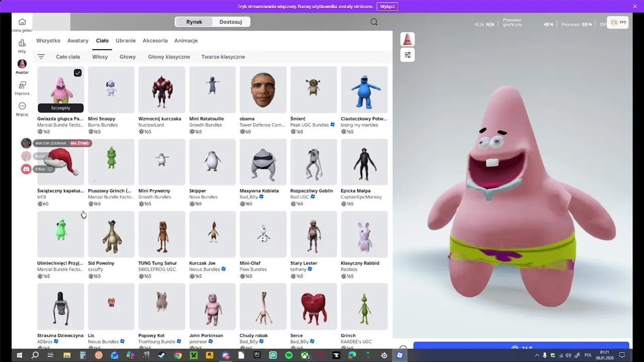644x362 pixels.
Task: Select the Wzmocnij kurczaka bundle thumbnail
Action: click(162, 90)
